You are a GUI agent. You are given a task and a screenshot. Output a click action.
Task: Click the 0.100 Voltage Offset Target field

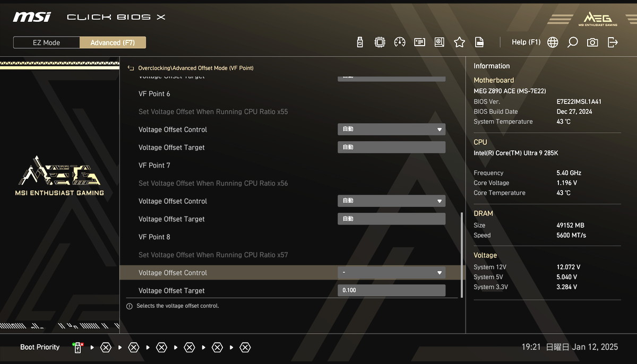tap(391, 291)
